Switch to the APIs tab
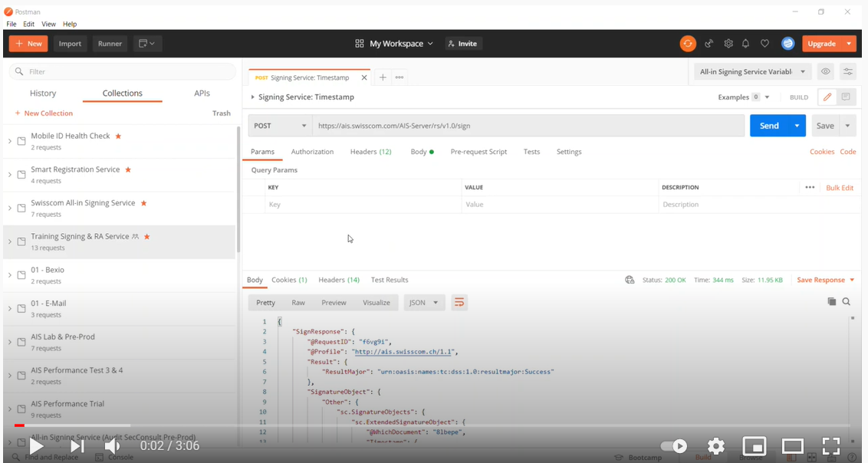The image size is (868, 463). click(202, 94)
